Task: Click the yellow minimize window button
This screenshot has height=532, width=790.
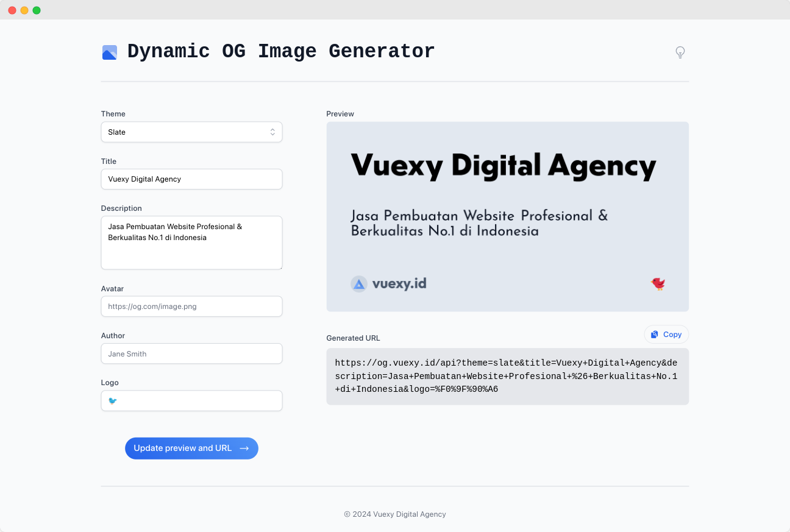Action: pos(24,10)
